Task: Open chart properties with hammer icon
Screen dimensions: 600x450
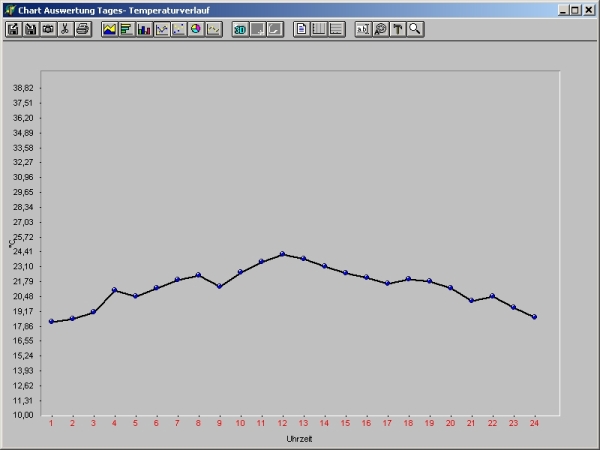Action: (397, 29)
